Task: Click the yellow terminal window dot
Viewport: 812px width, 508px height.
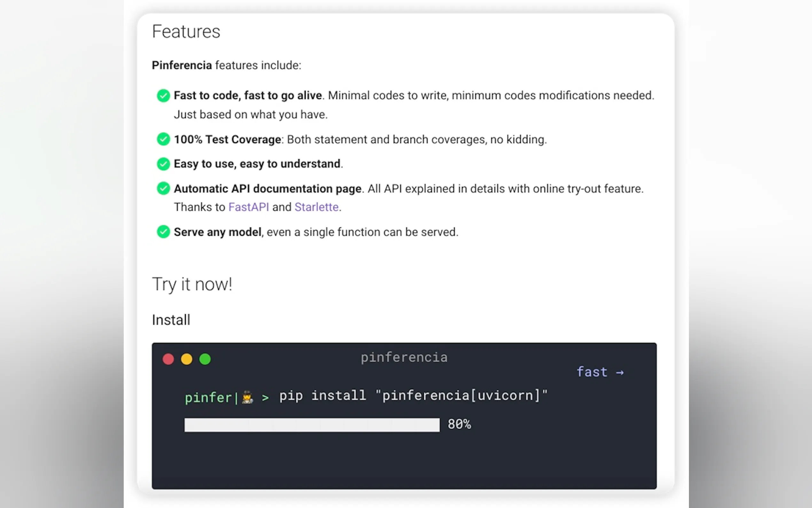Action: pos(187,359)
